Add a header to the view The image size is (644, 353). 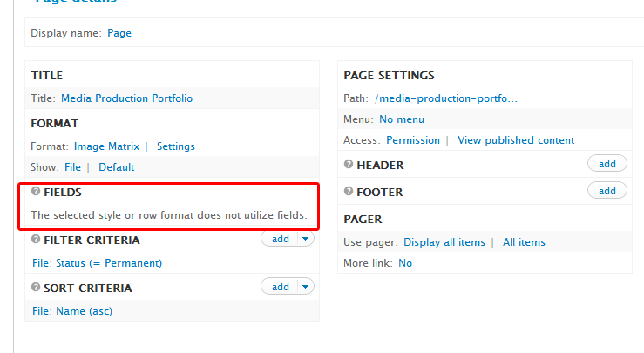pyautogui.click(x=607, y=164)
